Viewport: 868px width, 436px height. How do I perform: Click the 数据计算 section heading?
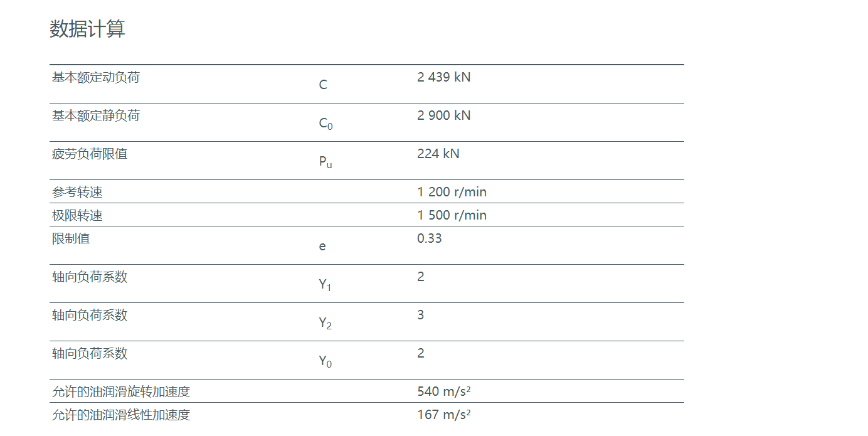[87, 29]
